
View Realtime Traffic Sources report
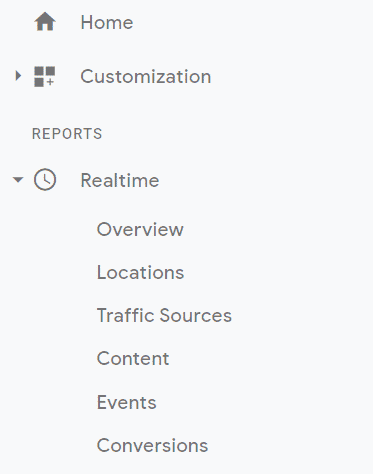164,315
